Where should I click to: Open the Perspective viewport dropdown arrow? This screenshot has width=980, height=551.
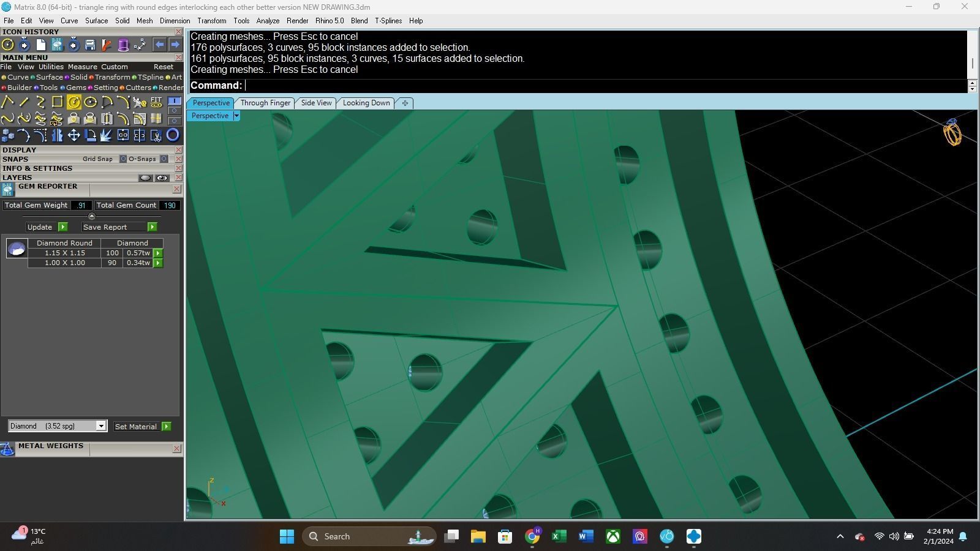pos(236,116)
